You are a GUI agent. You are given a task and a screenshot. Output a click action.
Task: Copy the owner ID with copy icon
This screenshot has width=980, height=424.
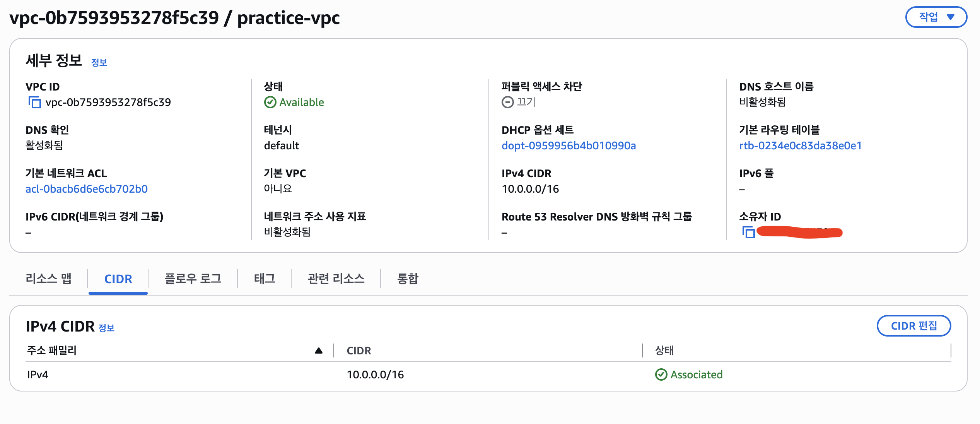[x=749, y=232]
